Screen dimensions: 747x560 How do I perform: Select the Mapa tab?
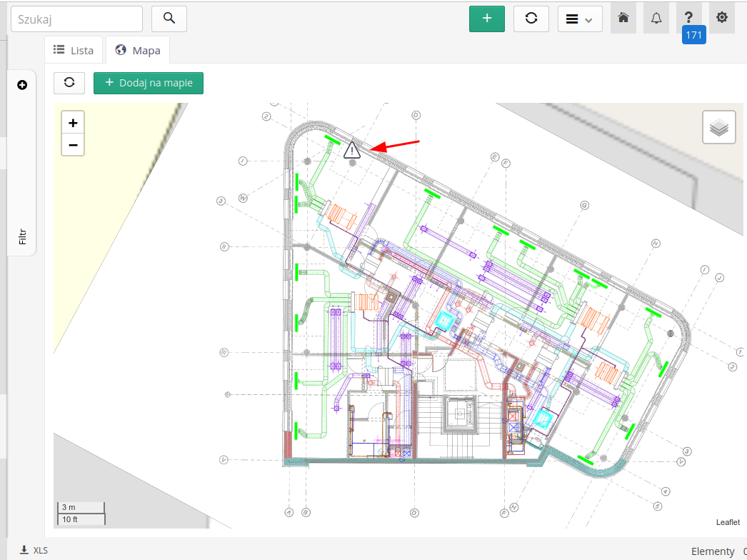(138, 51)
